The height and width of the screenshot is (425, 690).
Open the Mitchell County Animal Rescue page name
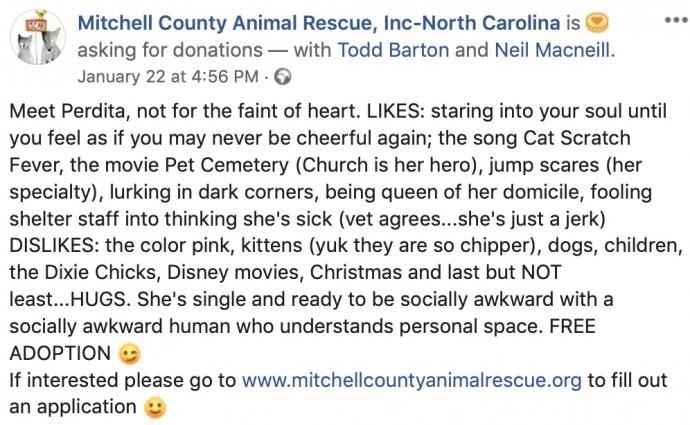click(x=322, y=23)
